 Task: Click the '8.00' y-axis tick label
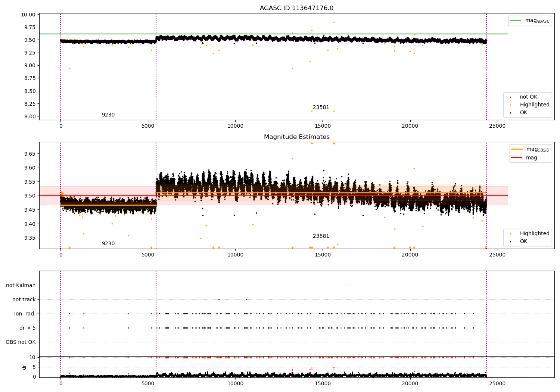(x=30, y=116)
